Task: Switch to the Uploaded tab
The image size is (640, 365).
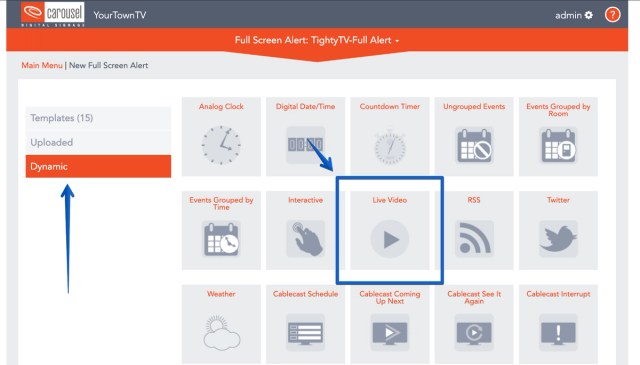Action: [x=98, y=142]
